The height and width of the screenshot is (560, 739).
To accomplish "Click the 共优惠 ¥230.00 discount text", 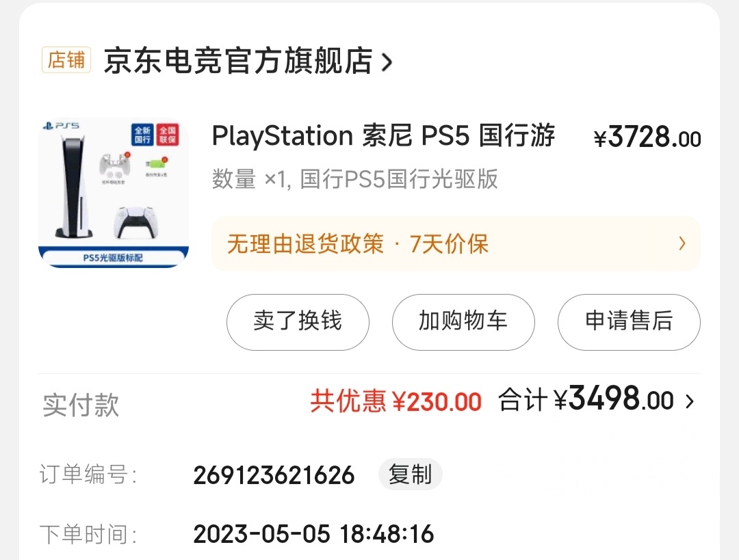I will (396, 402).
